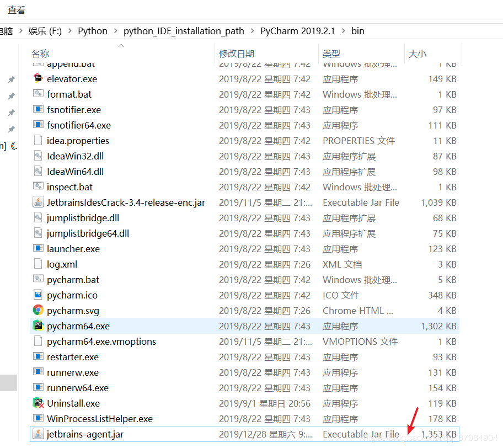Screen dimensions: 503x448
Task: Click the launcher.exe program icon
Action: (38, 248)
